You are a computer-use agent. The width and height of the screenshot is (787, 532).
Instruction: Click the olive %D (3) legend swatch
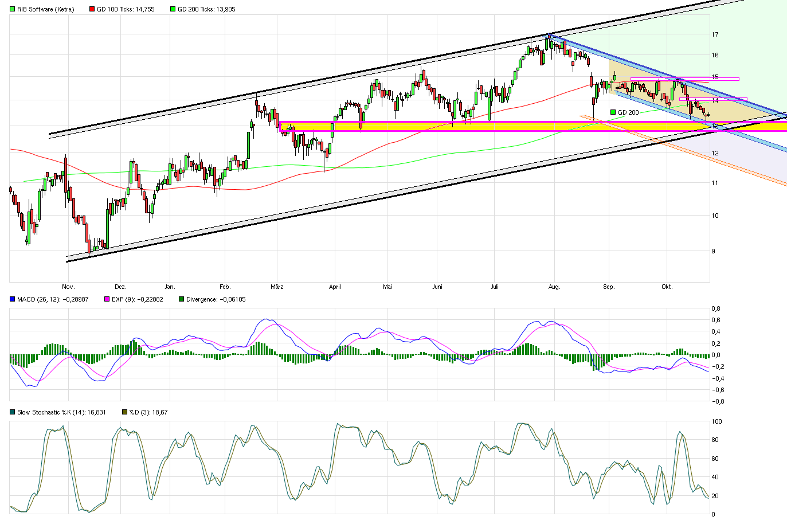124,412
